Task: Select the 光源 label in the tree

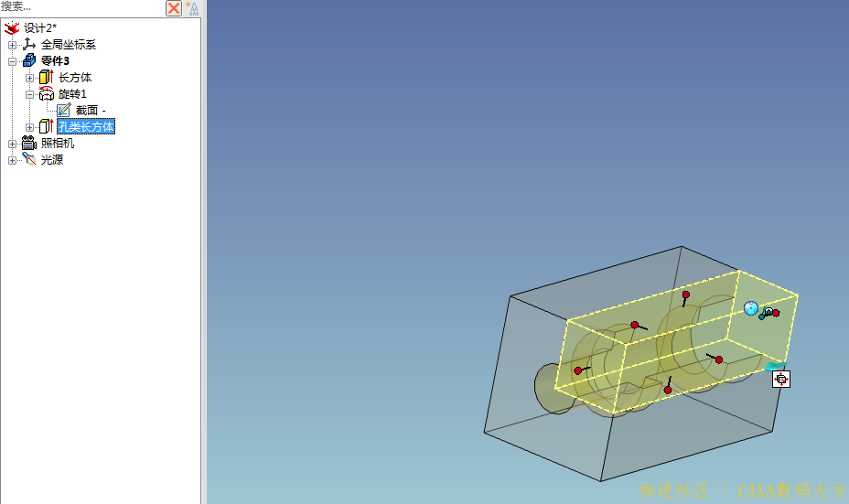Action: [x=52, y=160]
